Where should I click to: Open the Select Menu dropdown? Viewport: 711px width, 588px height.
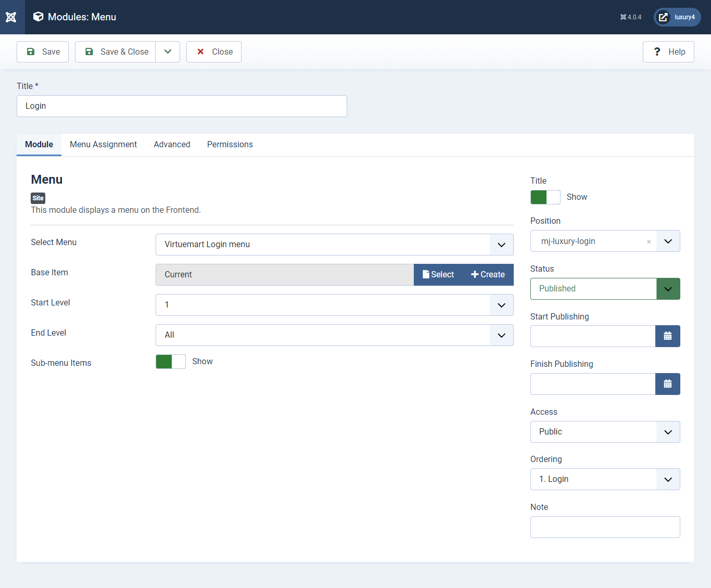click(x=334, y=245)
